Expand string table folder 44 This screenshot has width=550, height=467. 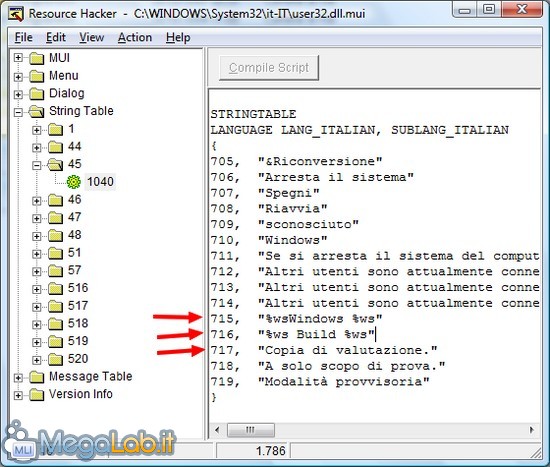point(36,147)
